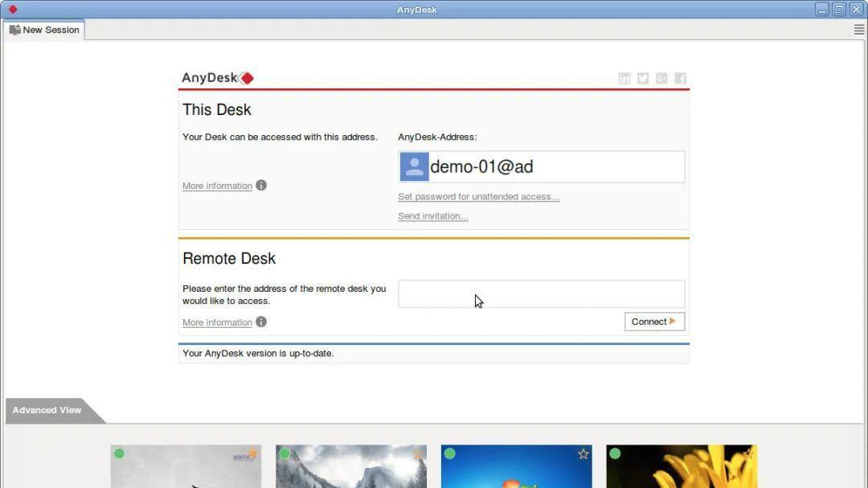Toggle favorite star on yellow flower thumbnail
The image size is (868, 488).
click(x=748, y=454)
